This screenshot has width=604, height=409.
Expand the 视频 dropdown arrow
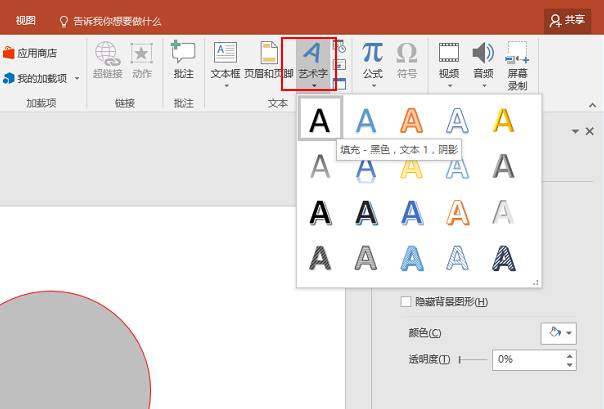pyautogui.click(x=450, y=85)
